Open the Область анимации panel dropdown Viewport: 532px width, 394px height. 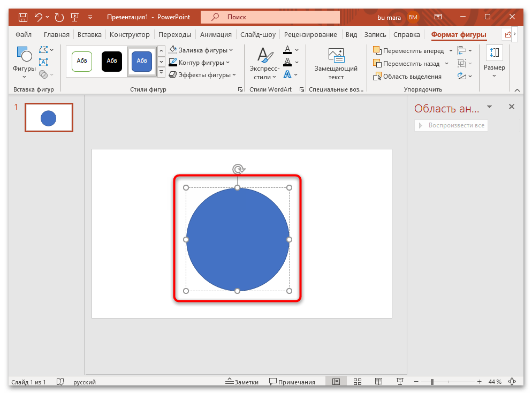(x=489, y=108)
